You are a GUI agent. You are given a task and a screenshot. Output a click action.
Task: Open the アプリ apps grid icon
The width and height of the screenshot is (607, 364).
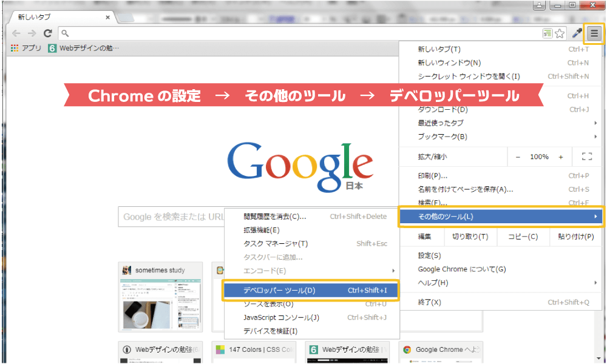pyautogui.click(x=13, y=49)
